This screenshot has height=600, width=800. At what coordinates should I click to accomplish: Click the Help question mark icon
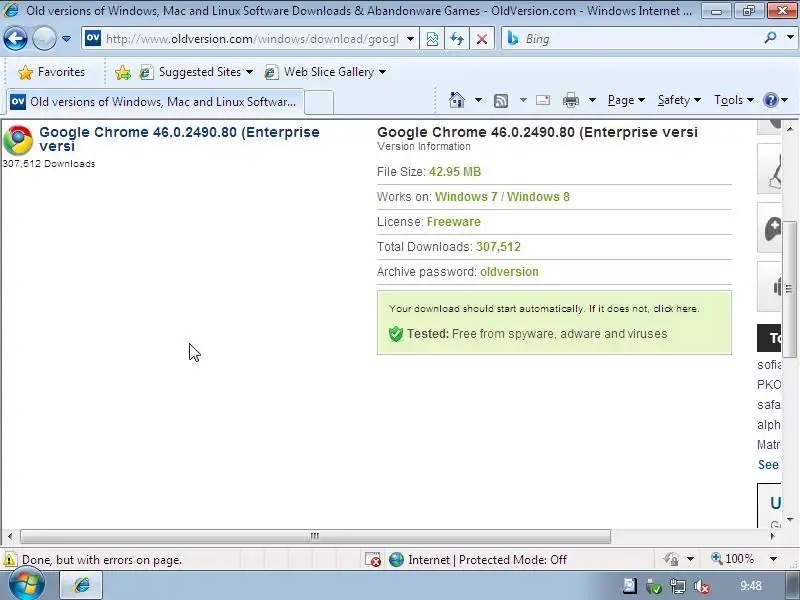770,100
